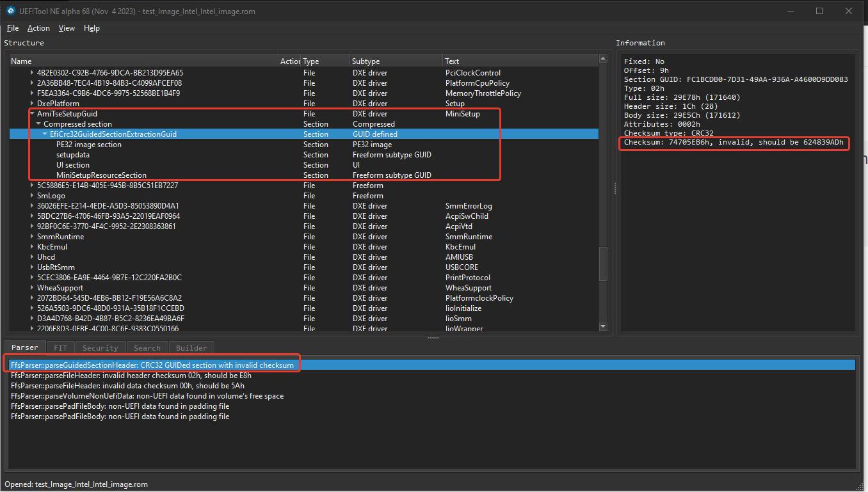Image resolution: width=868 pixels, height=492 pixels.
Task: Select the 526A5503-9DC6-48D0 file row
Action: (304, 308)
